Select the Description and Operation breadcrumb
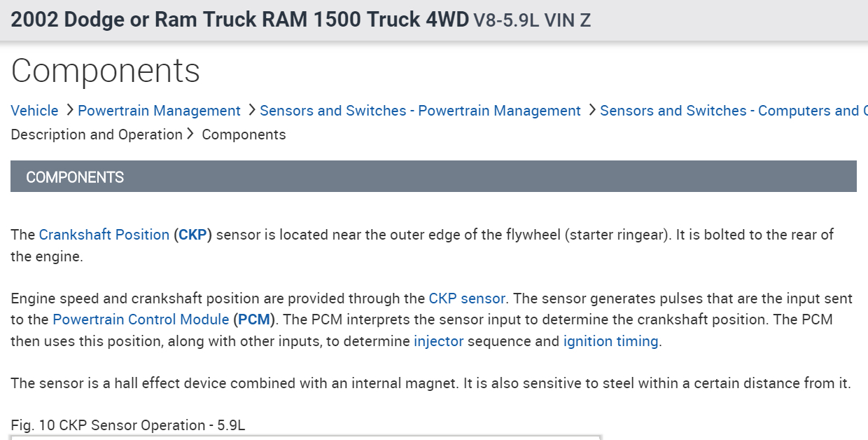The image size is (868, 440). point(97,135)
